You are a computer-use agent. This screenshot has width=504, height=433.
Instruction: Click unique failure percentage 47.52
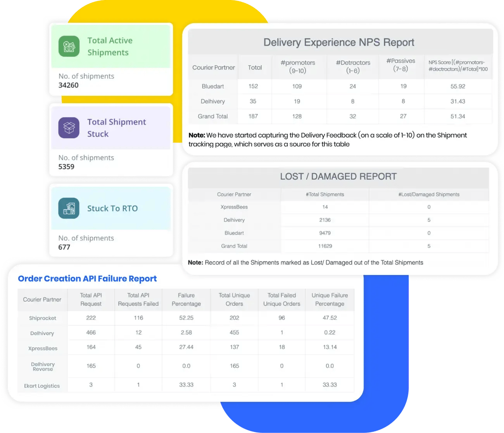tap(330, 318)
